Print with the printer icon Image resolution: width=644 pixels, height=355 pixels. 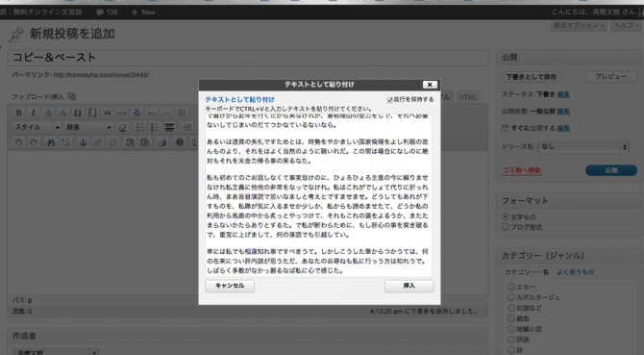click(x=162, y=142)
